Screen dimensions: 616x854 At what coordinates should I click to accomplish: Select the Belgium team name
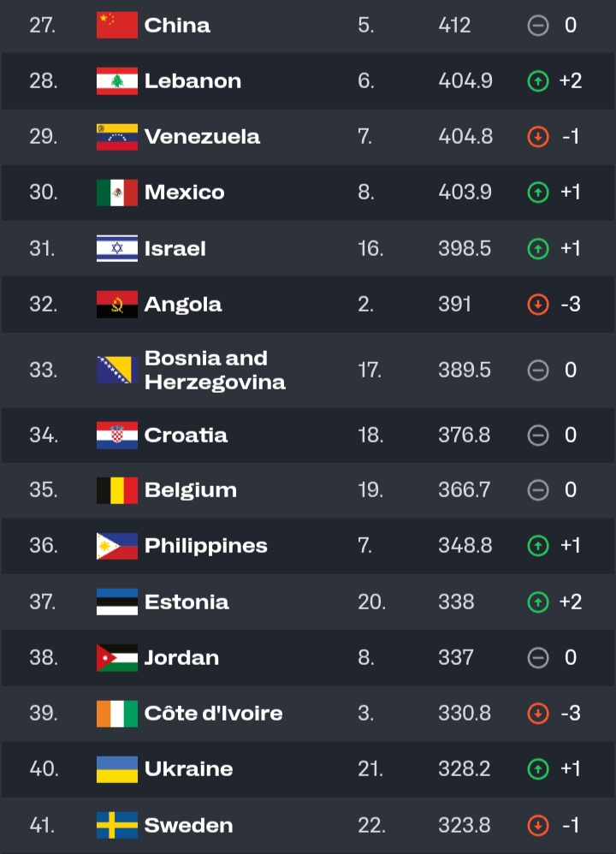coord(190,490)
